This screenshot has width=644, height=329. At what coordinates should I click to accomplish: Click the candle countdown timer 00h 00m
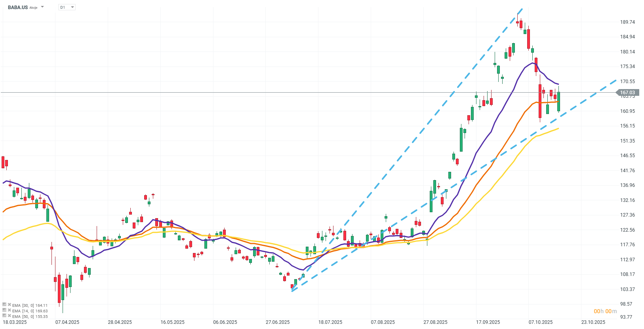point(605,311)
